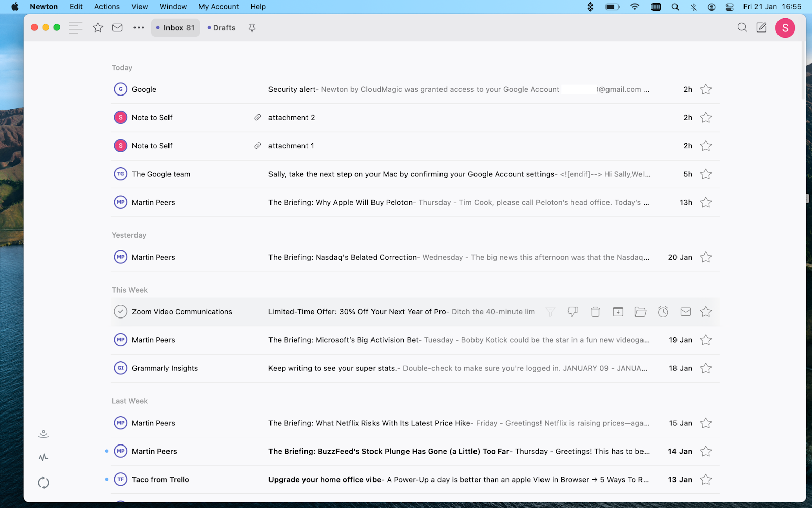812x508 pixels.
Task: Compose a new email with pencil icon
Action: tap(762, 27)
